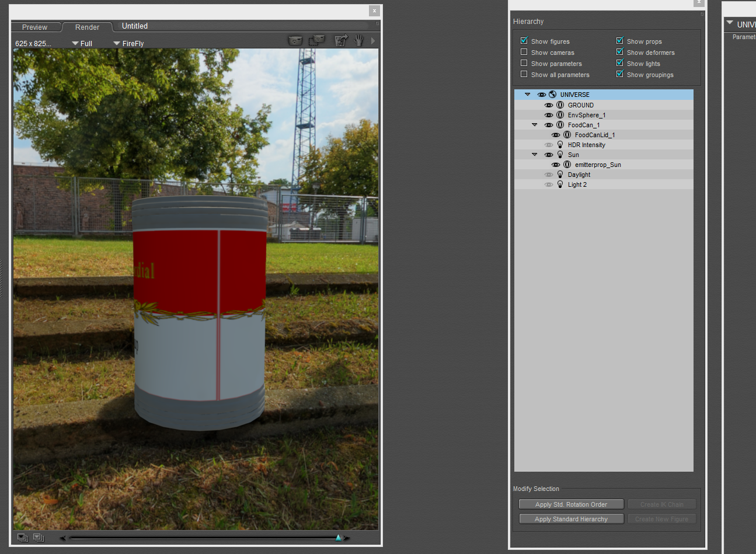Screen dimensions: 756x554
Task: Expand the render toolbar options arrow
Action: click(x=373, y=41)
